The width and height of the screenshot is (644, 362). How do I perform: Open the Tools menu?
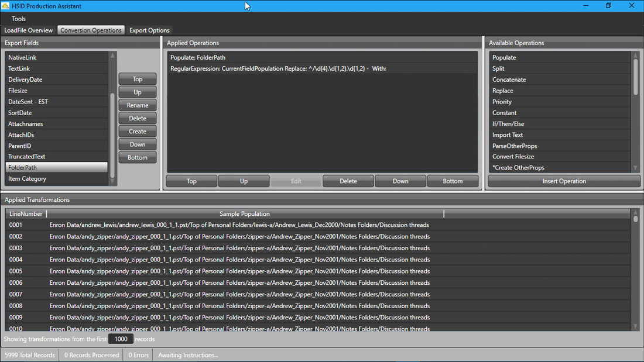(x=19, y=19)
